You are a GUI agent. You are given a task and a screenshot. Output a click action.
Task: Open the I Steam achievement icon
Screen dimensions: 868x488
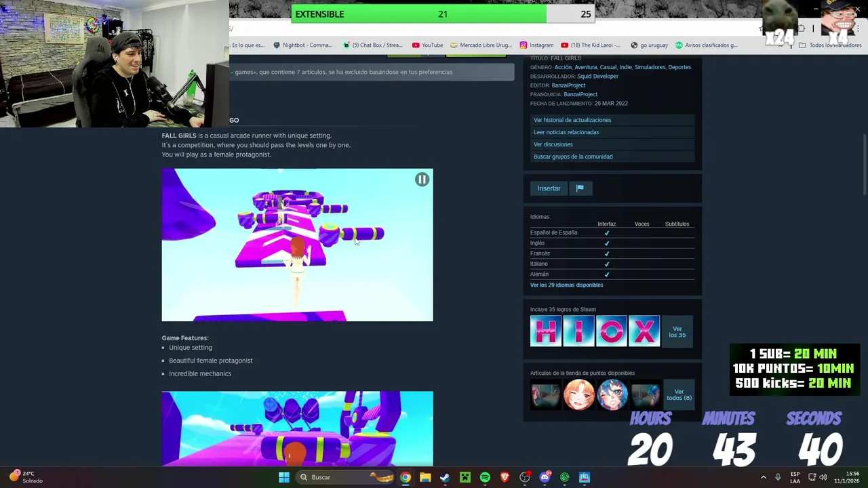pos(578,331)
